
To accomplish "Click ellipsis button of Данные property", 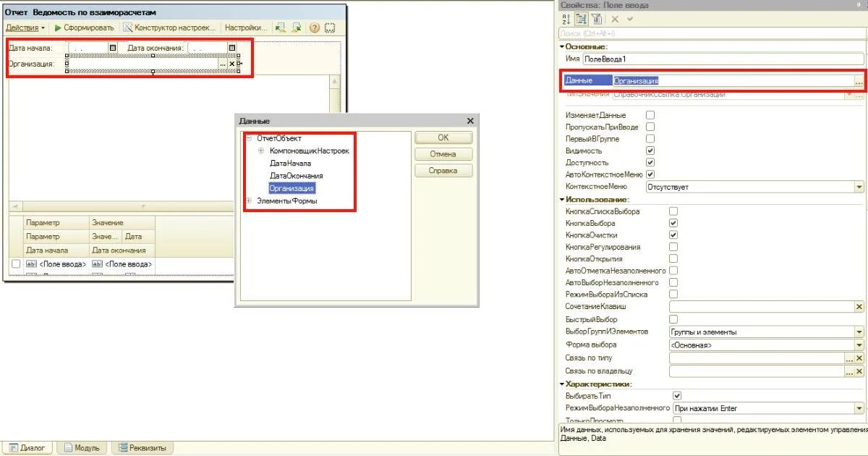I will (x=859, y=81).
